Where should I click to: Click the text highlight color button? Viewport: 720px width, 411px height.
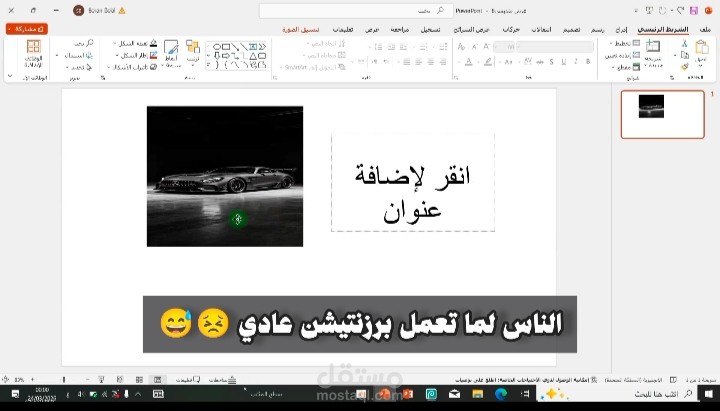click(488, 62)
